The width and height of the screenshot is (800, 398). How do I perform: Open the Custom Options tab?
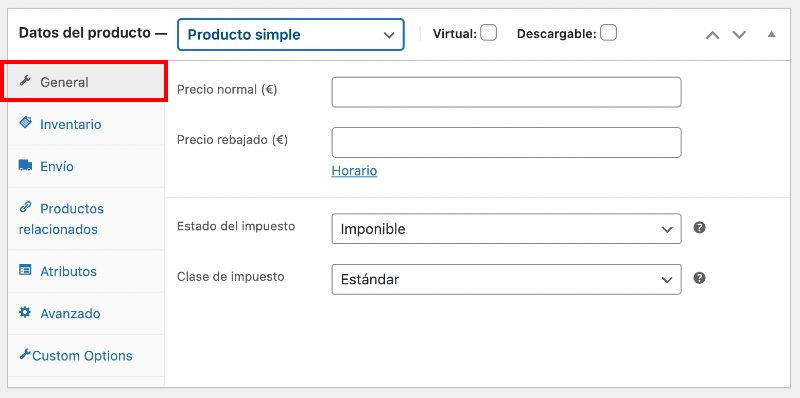86,356
